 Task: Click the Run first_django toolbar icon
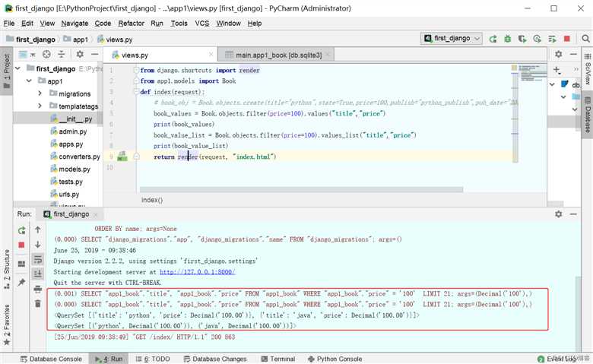point(493,39)
